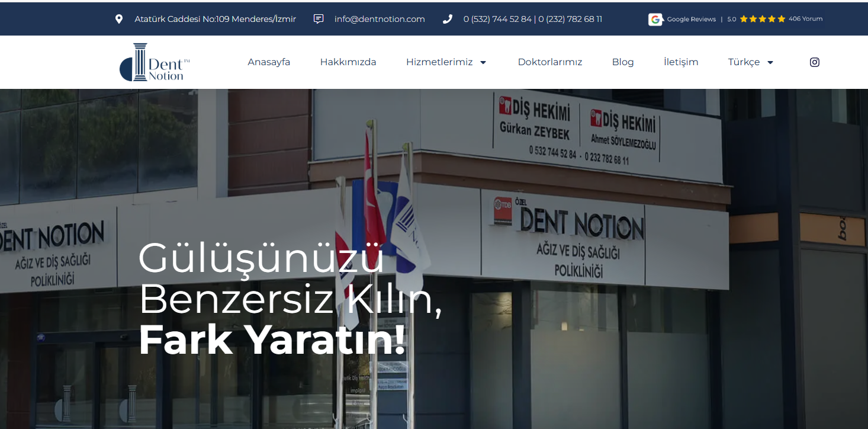Screen dimensions: 868x429
Task: Select the Türkçe language menu
Action: point(744,62)
